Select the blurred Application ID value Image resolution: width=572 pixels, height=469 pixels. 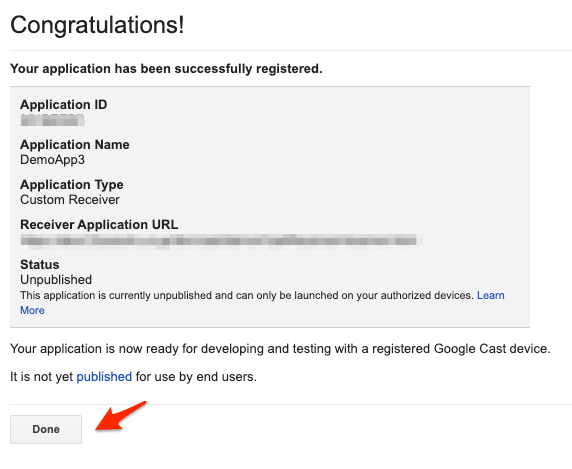point(53,120)
